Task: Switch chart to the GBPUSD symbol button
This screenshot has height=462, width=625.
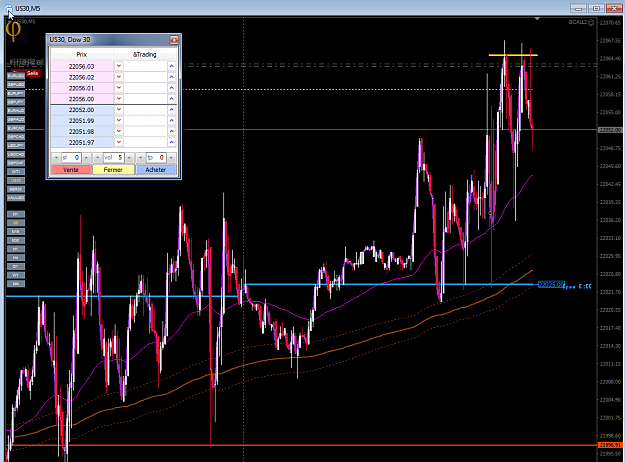Action: point(16,85)
